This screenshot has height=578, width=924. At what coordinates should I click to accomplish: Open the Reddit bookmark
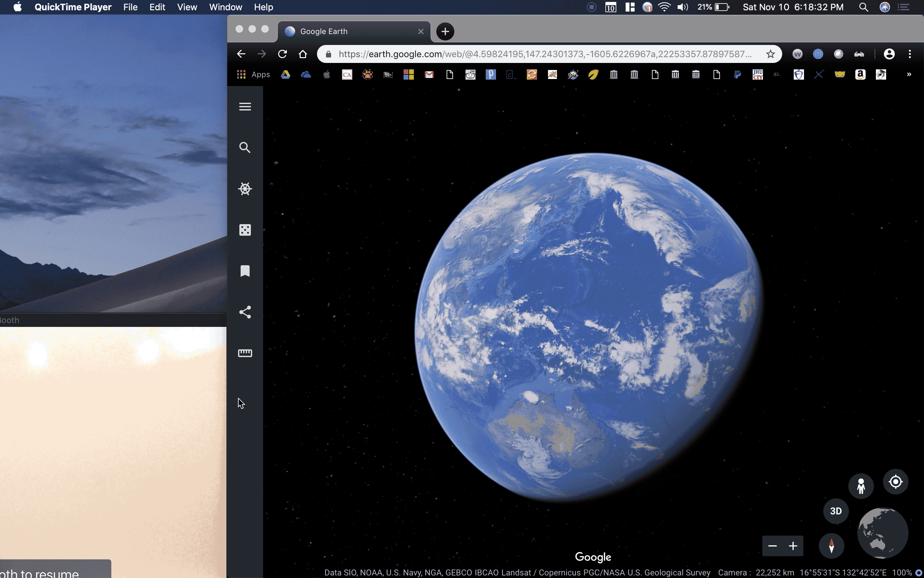470,74
